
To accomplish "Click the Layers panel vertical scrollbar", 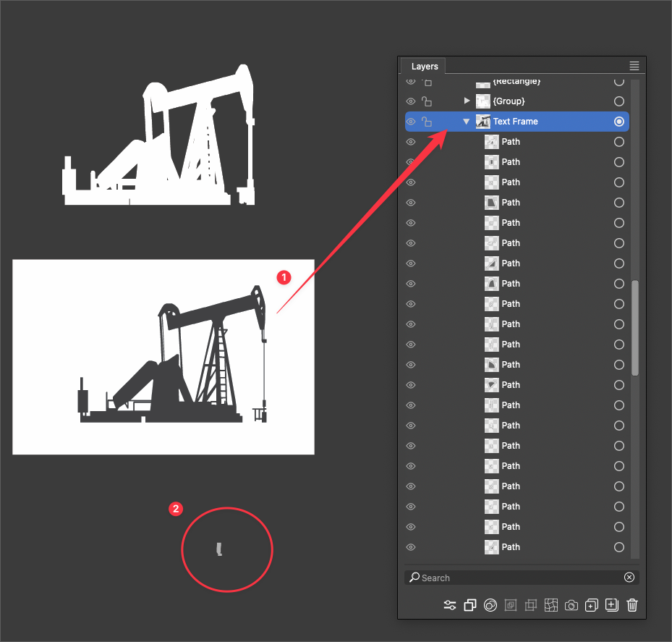I will [x=635, y=328].
